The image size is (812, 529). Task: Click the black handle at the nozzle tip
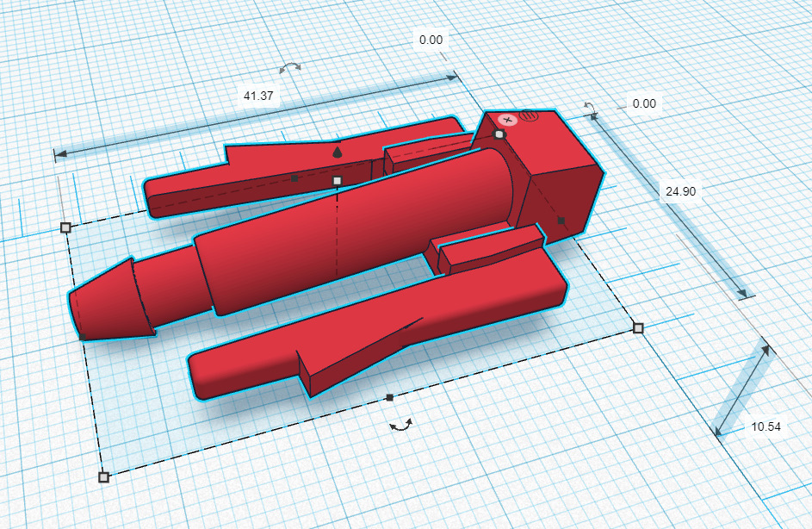click(83, 337)
